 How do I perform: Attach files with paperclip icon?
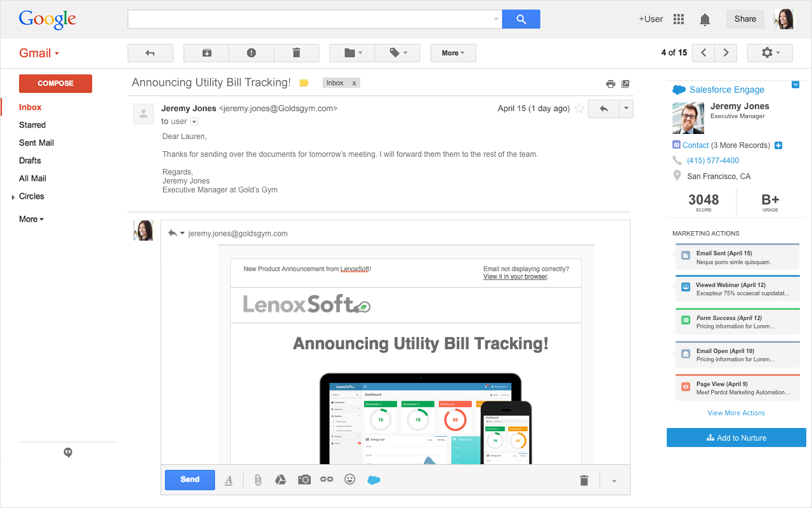point(258,480)
